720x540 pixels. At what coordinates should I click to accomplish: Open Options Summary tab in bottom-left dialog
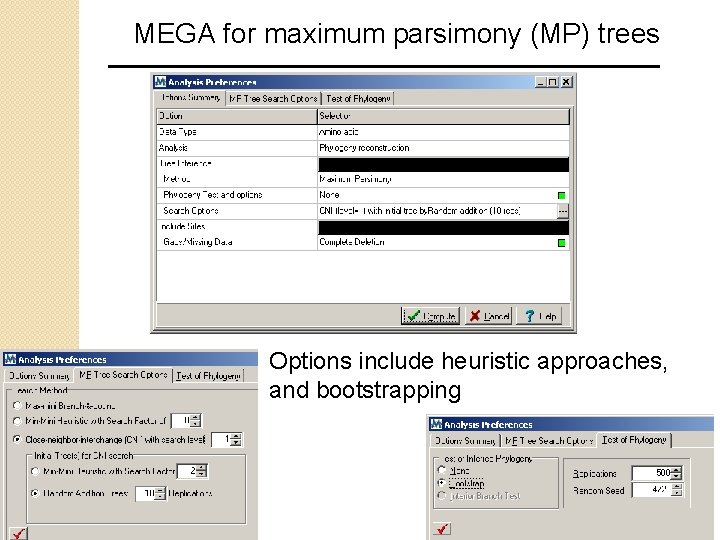click(x=39, y=376)
